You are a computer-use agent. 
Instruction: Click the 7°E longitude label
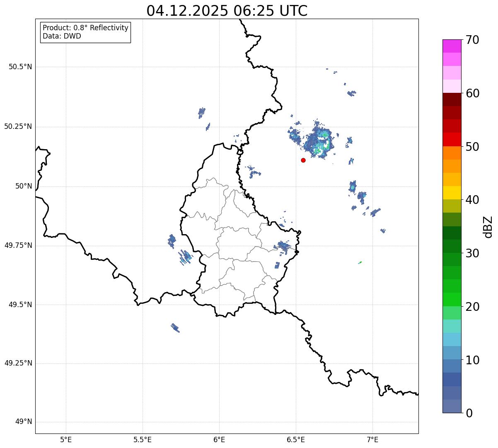point(372,440)
